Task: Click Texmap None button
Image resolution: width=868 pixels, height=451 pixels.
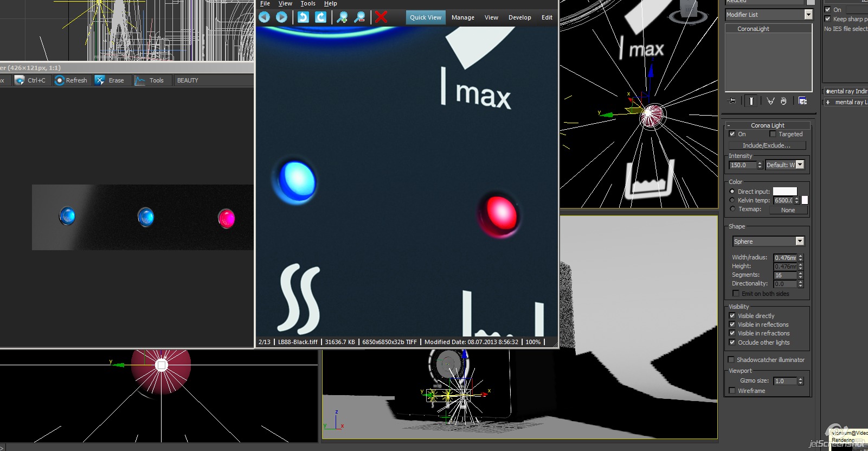Action: [x=788, y=210]
